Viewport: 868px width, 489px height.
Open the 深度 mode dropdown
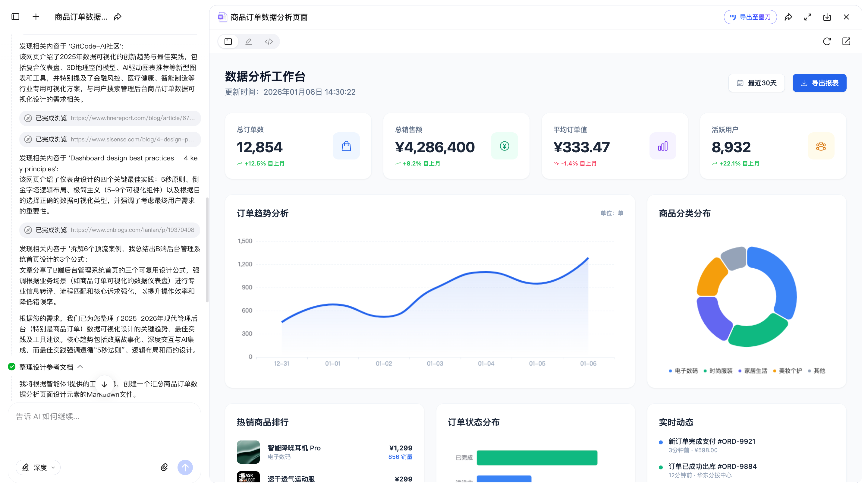(38, 467)
